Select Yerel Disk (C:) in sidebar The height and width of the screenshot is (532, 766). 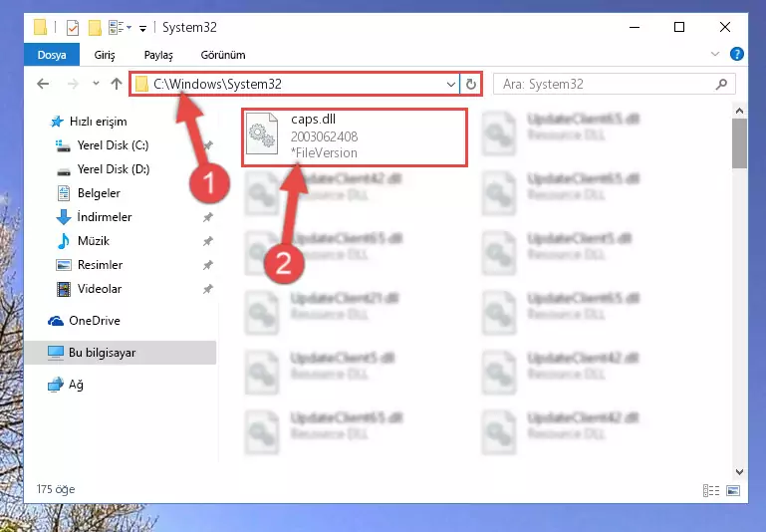[113, 145]
